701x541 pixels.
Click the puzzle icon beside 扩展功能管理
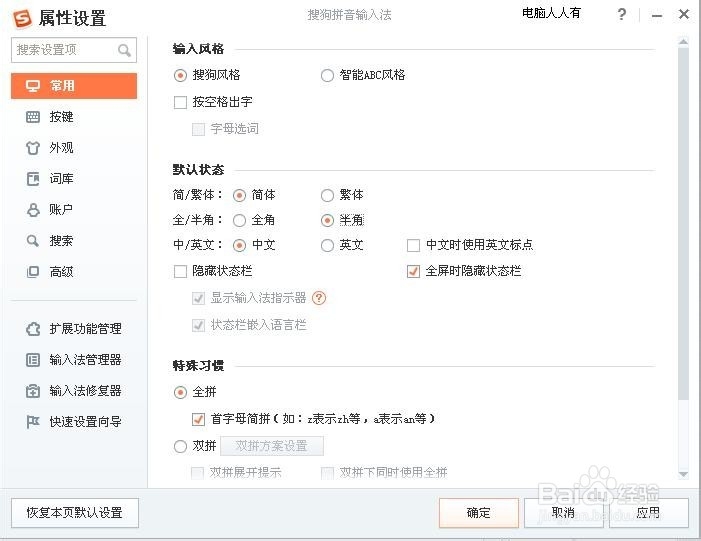tap(32, 329)
